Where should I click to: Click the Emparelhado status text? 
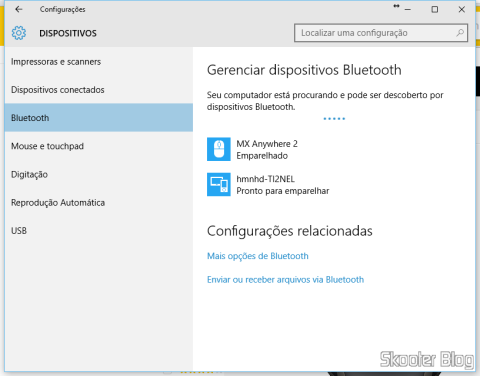coord(262,156)
